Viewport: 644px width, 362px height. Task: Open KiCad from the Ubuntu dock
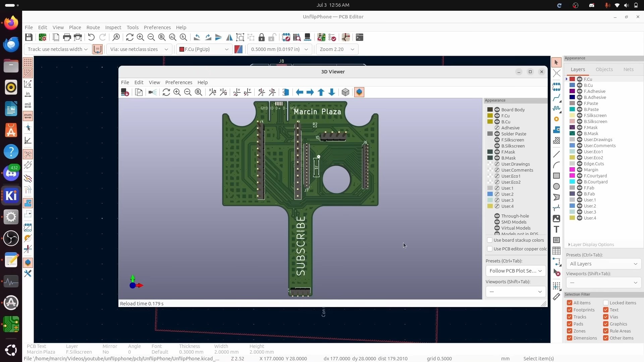(x=11, y=195)
